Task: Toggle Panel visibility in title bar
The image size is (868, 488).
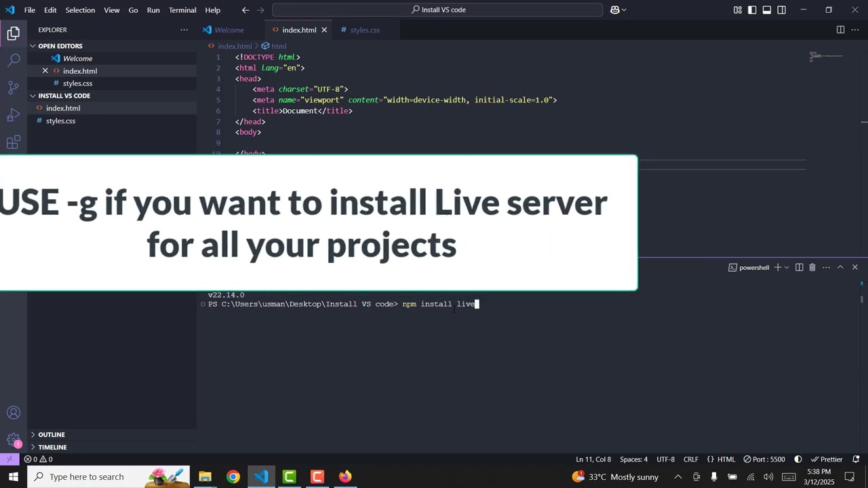Action: 767,10
